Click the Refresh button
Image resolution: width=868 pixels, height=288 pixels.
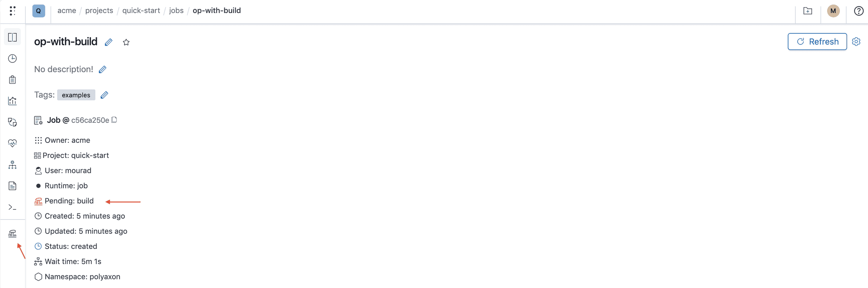tap(817, 42)
